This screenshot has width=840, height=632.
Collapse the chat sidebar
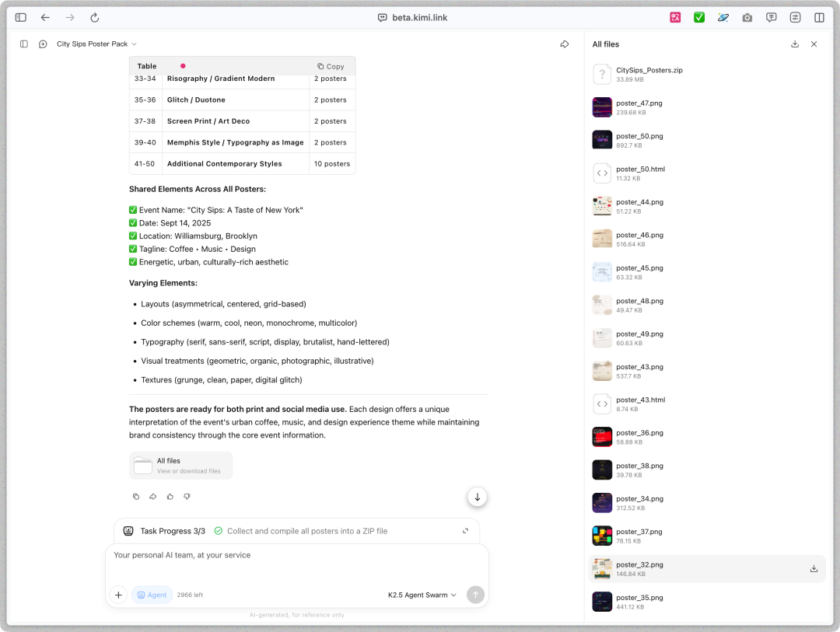(24, 44)
